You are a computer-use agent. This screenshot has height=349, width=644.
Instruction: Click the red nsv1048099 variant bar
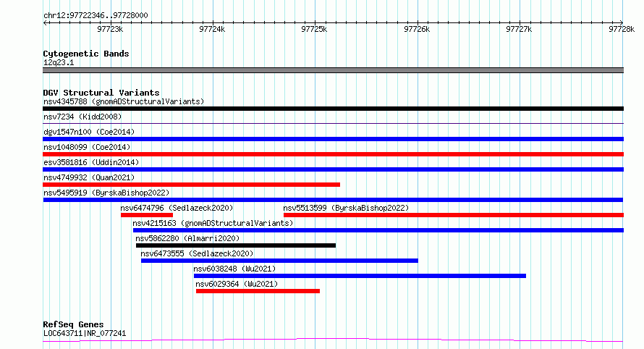pyautogui.click(x=333, y=154)
